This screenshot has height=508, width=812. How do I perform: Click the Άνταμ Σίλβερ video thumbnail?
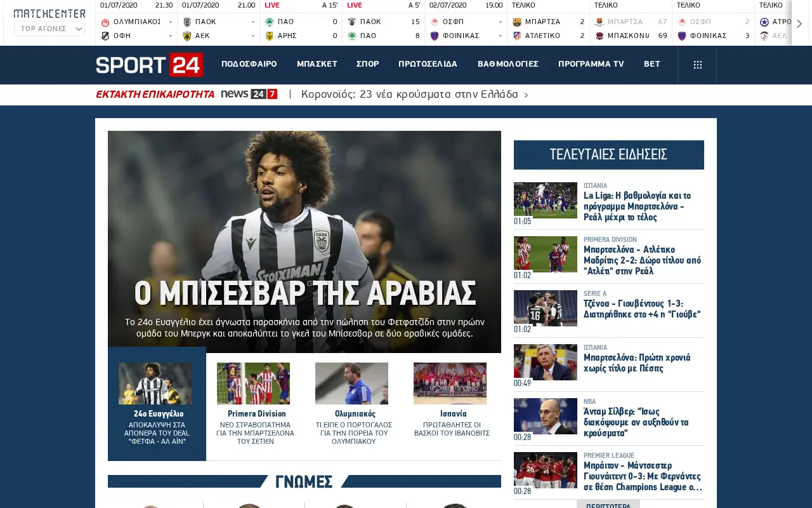point(546,416)
